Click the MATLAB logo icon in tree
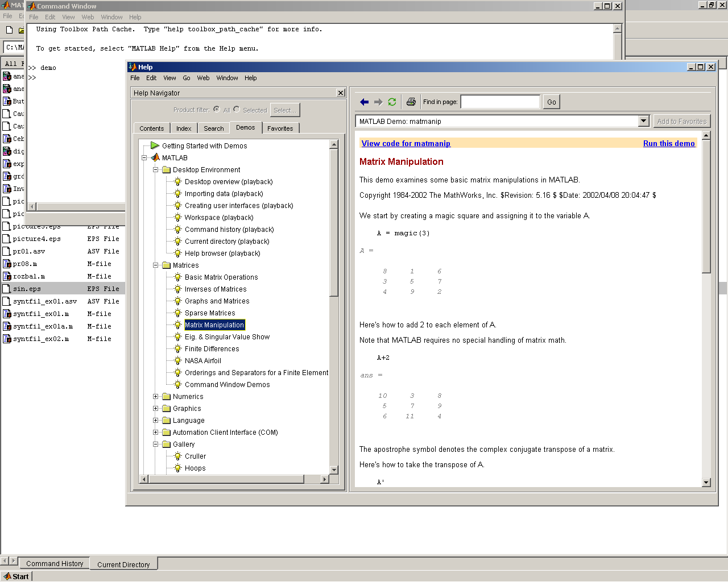This screenshot has width=728, height=582. pyautogui.click(x=155, y=157)
